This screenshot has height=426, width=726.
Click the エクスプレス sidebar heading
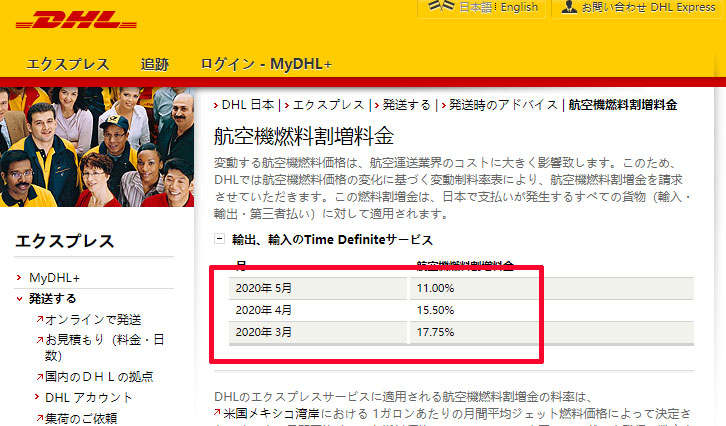point(64,241)
